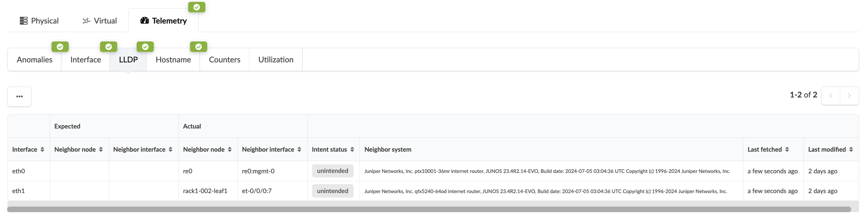Screen dimensions: 868x220
Task: Click the unintended status badge for eth0
Action: 333,171
